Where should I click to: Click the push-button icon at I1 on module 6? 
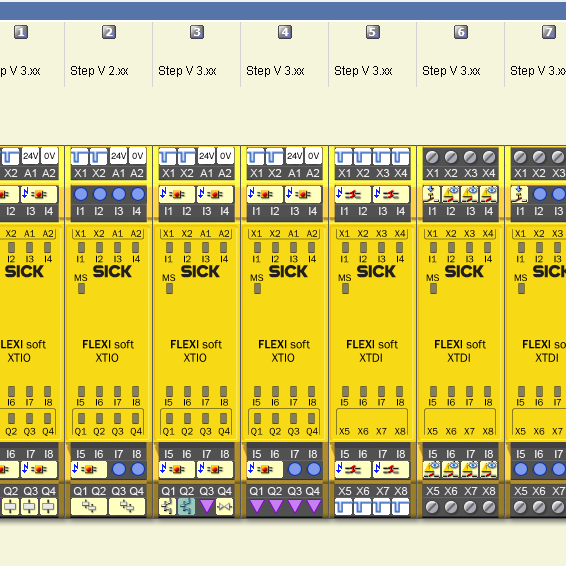(432, 195)
